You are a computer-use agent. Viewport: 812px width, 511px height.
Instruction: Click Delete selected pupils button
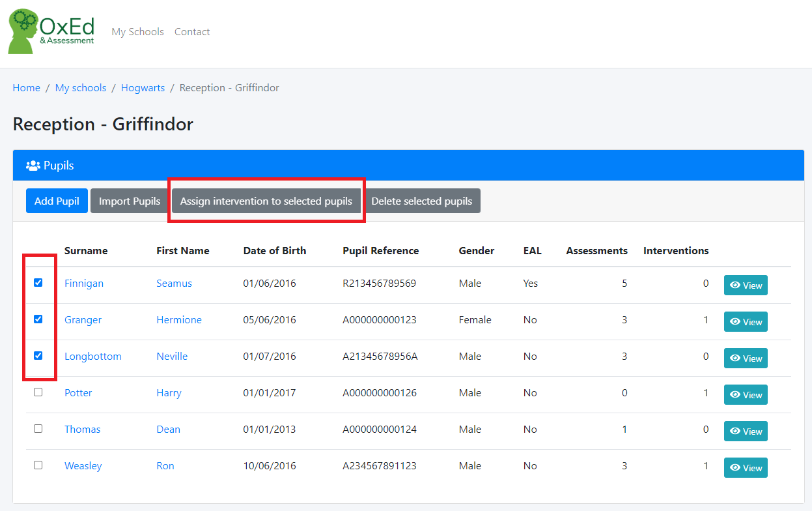click(x=421, y=201)
